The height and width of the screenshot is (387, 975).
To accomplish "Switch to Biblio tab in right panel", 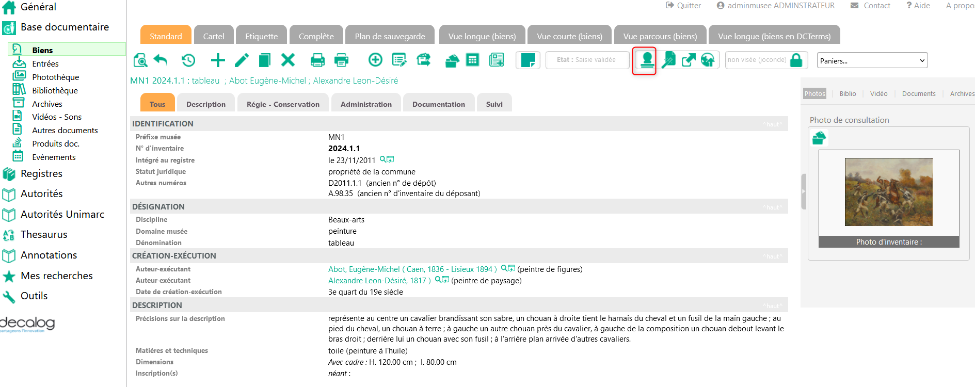I will tap(847, 93).
